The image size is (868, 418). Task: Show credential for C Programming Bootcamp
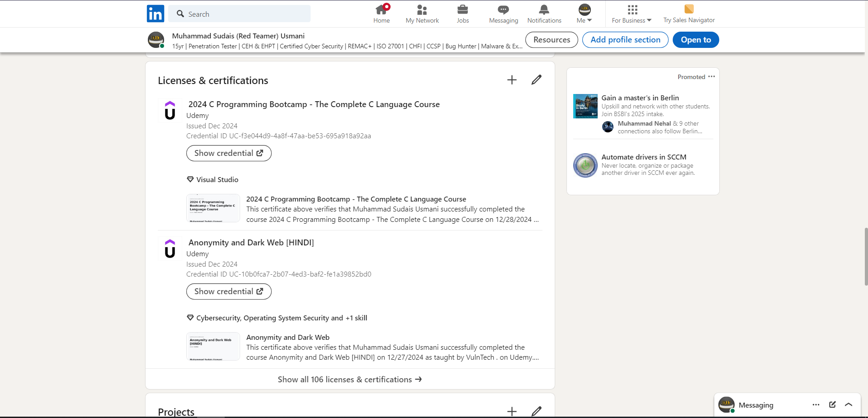[229, 153]
